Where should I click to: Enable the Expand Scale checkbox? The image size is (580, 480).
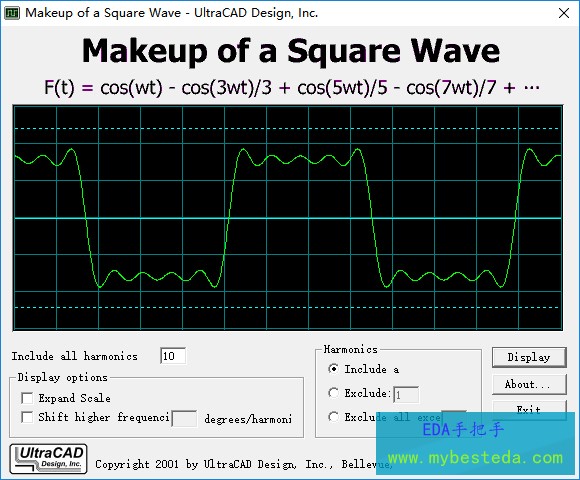27,398
